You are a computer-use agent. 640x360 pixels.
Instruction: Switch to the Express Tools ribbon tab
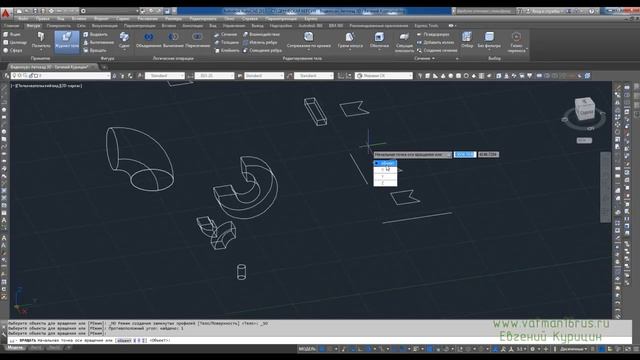coord(427,26)
